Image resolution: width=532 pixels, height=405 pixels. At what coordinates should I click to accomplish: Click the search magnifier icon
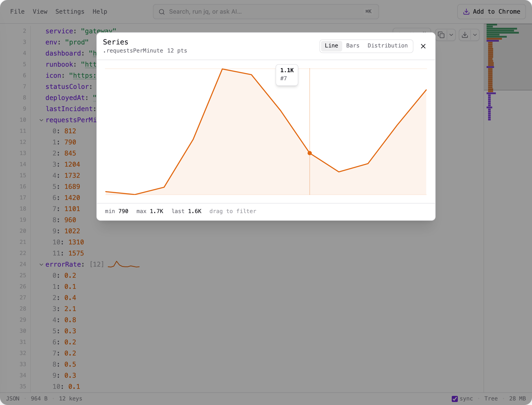point(162,12)
